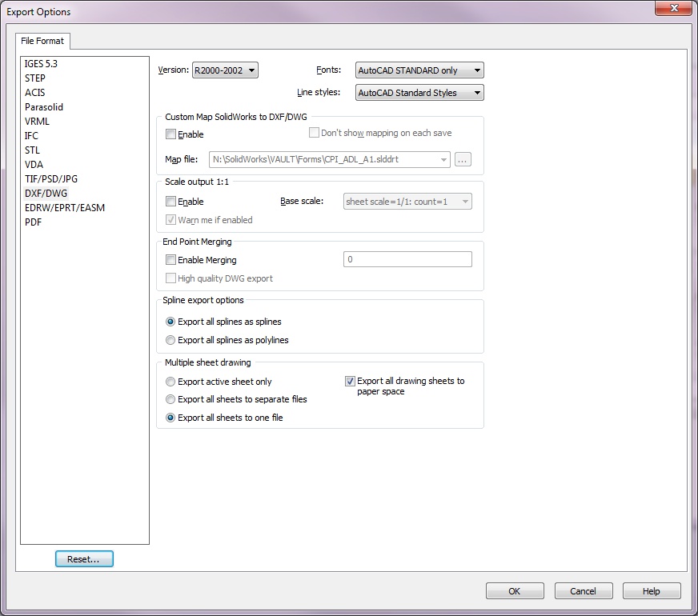Select PDF in format list
This screenshot has height=616, width=698.
[x=34, y=222]
